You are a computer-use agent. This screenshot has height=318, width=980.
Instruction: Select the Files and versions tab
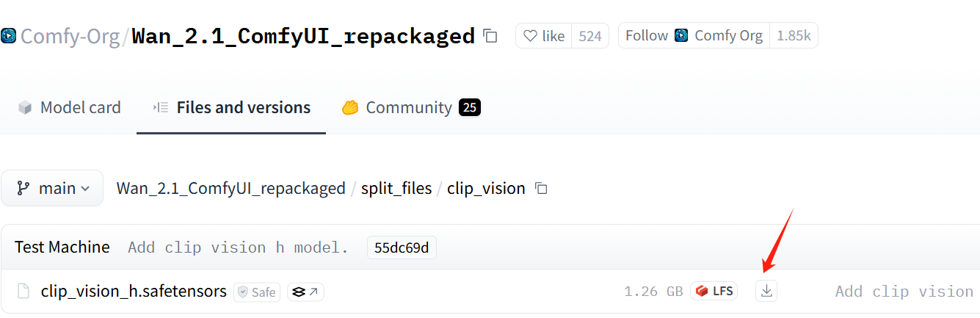(231, 107)
